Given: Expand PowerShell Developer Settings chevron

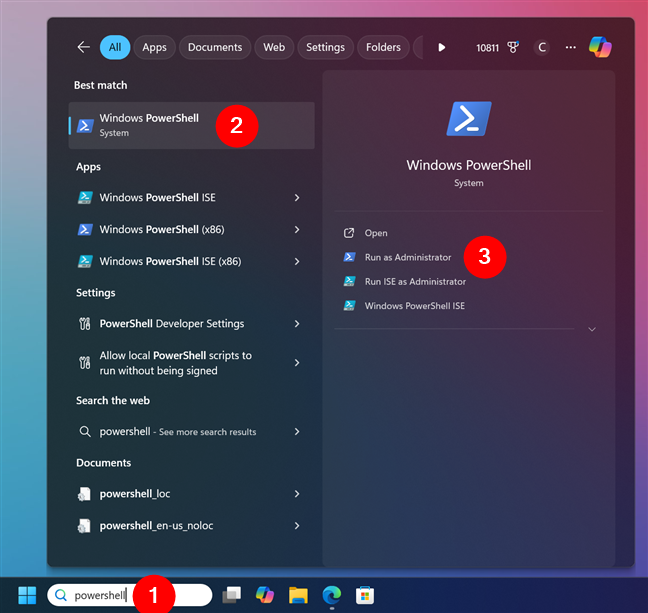Looking at the screenshot, I should (x=297, y=324).
